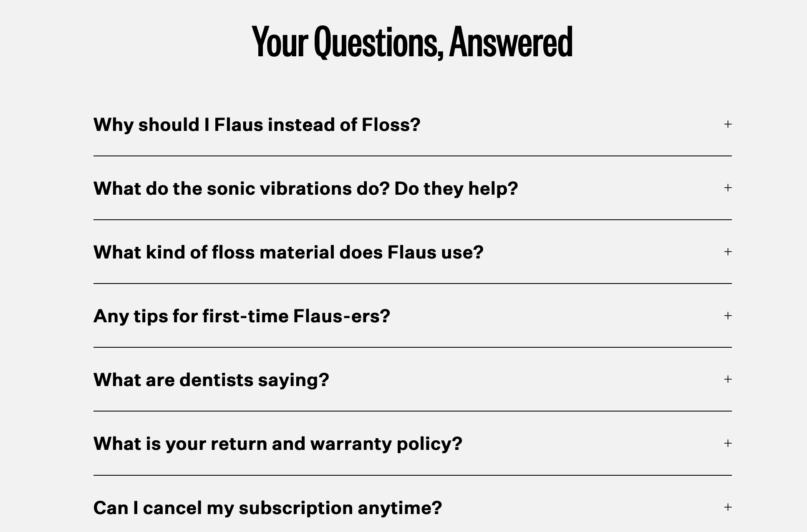Click the plus icon next to "What are dentists saying?"
Viewport: 807px width, 532px height.
[728, 379]
